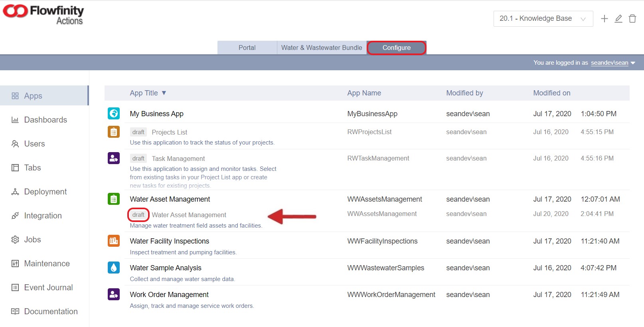Open the Water & Wastewater Bundle tab
This screenshot has height=327, width=644.
[x=322, y=48]
